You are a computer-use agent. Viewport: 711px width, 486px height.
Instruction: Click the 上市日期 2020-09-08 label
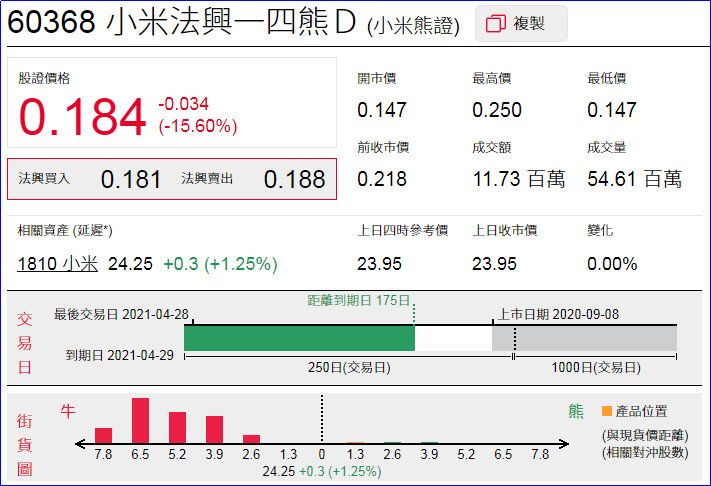tap(558, 314)
